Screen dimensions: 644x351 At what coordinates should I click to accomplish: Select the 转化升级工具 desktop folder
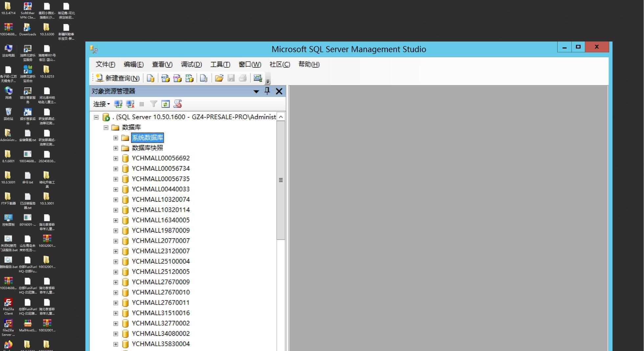point(47,179)
